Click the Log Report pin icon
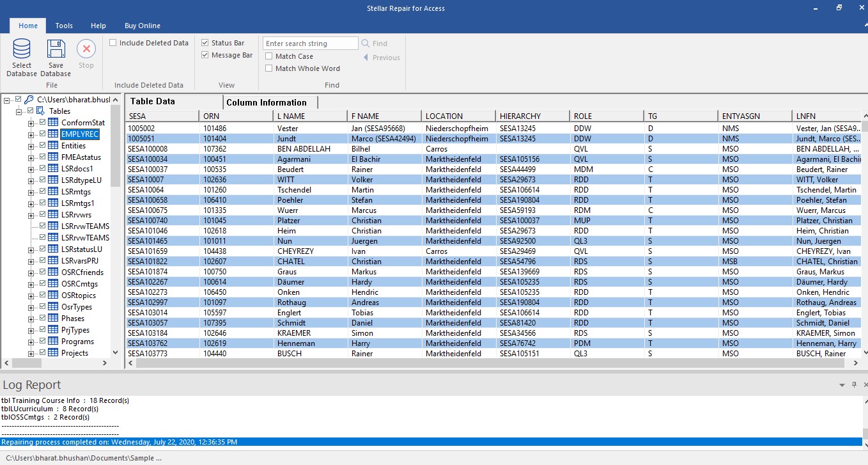Image resolution: width=868 pixels, height=465 pixels. [x=854, y=384]
